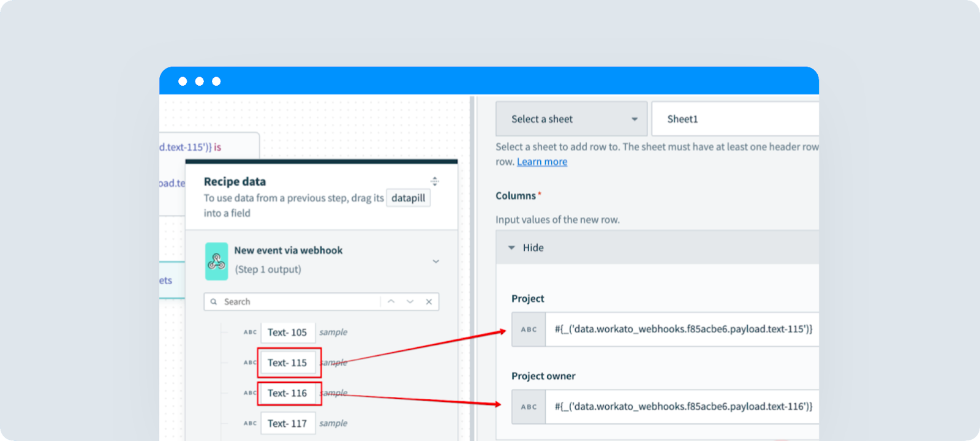The width and height of the screenshot is (980, 441).
Task: Click the New event via webhook title
Action: tap(288, 251)
